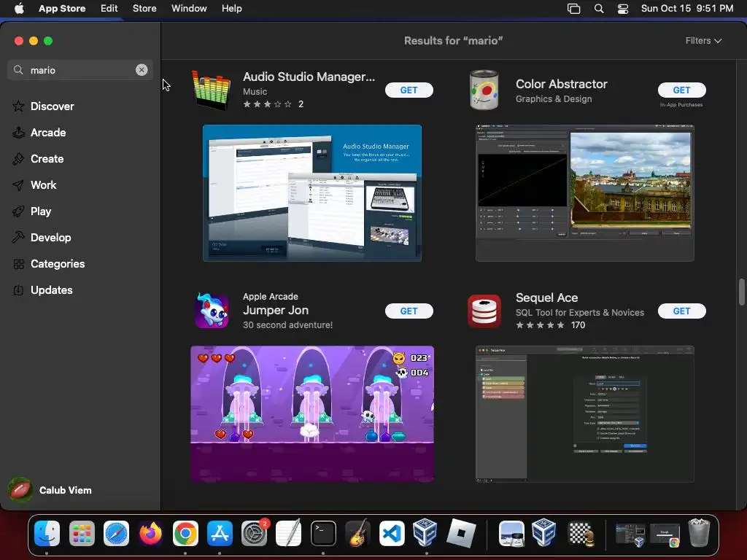Open the Help menu
The image size is (747, 560).
coord(231,8)
